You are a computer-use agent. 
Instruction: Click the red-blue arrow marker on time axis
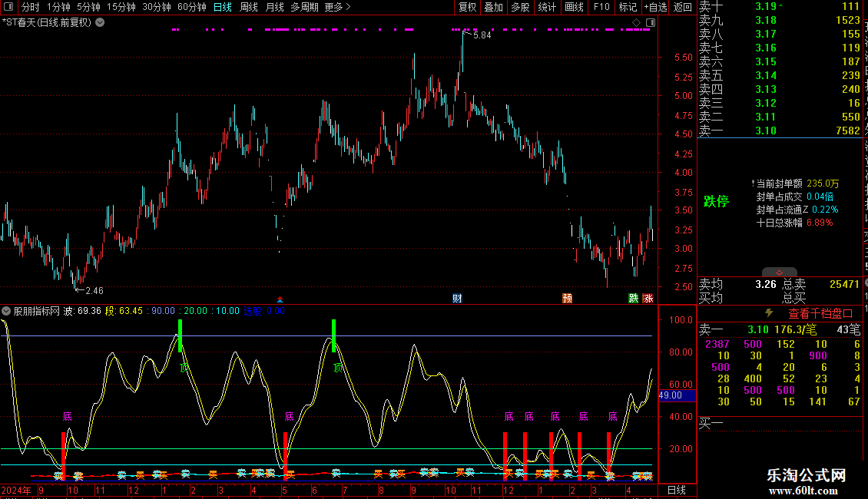280,299
